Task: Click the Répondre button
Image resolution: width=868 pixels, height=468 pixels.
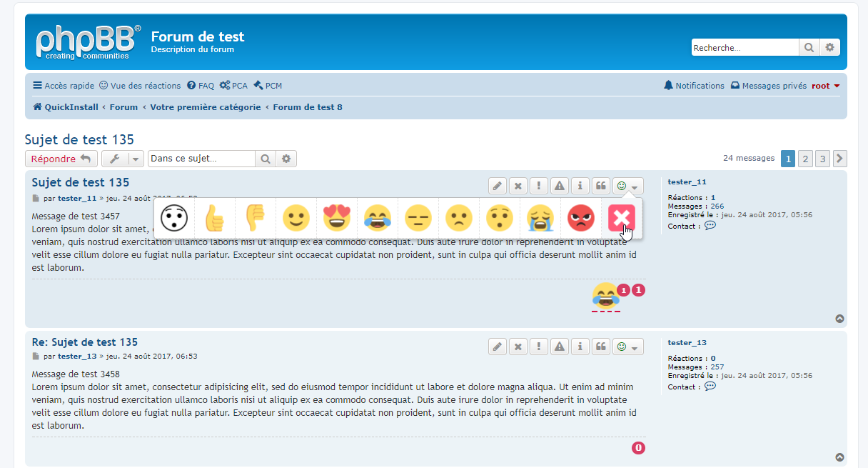Action: (x=61, y=159)
